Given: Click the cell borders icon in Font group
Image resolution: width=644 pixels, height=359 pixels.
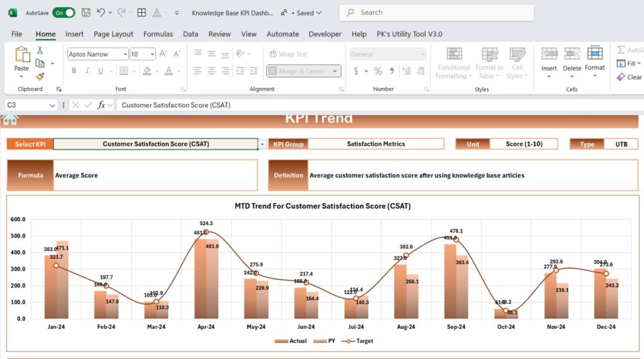Looking at the screenshot, I should tap(124, 70).
